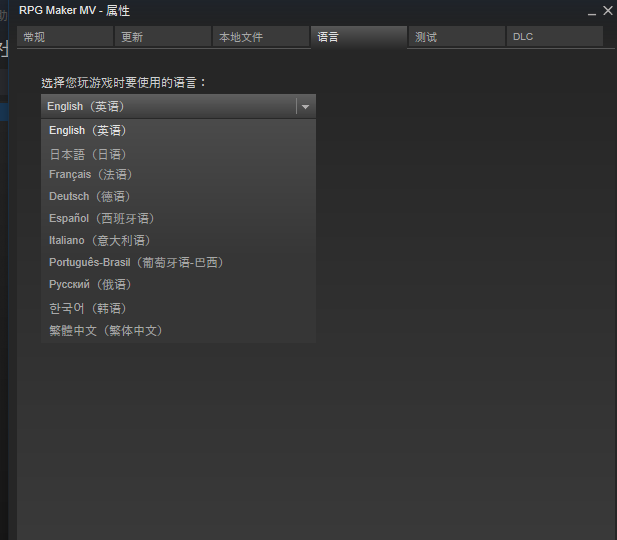
Task: Open the 本地文件 tab
Action: point(261,37)
